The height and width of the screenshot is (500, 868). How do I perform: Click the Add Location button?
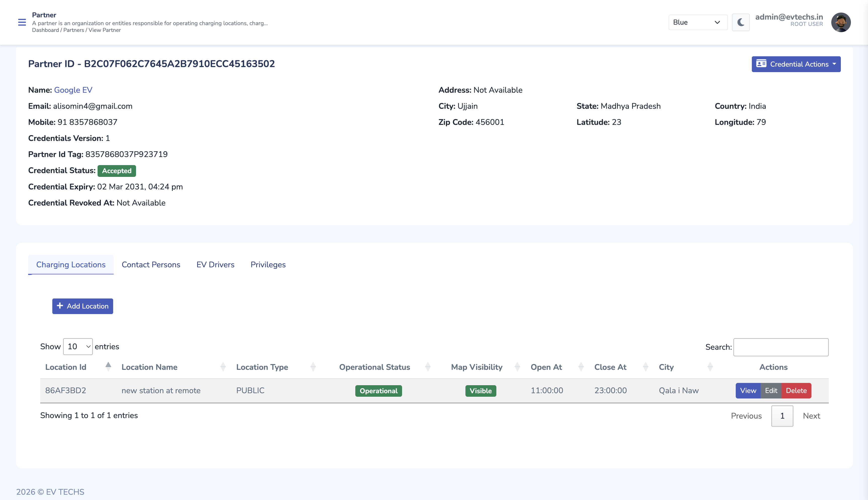point(82,306)
